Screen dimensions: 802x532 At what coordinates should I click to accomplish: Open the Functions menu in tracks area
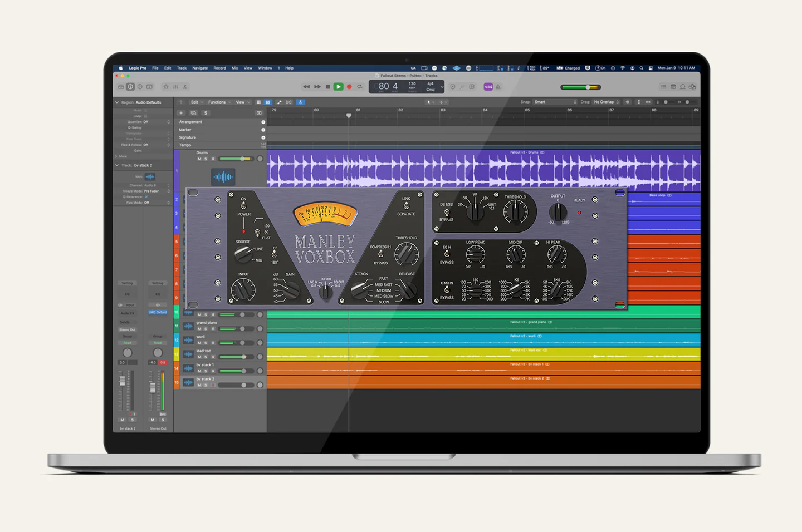(218, 102)
